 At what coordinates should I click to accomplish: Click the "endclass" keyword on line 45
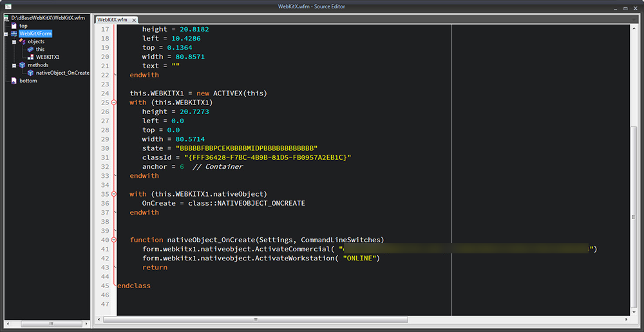point(134,285)
